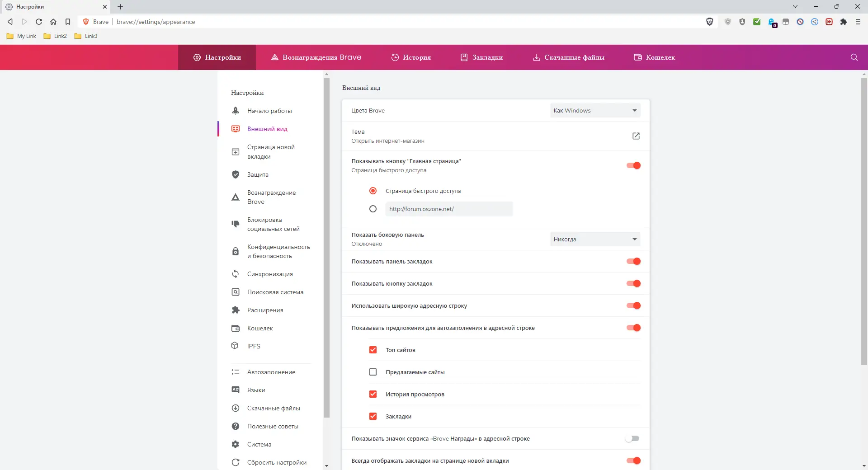
Task: Toggle Показывать кнопку закладок switch
Action: coord(633,283)
